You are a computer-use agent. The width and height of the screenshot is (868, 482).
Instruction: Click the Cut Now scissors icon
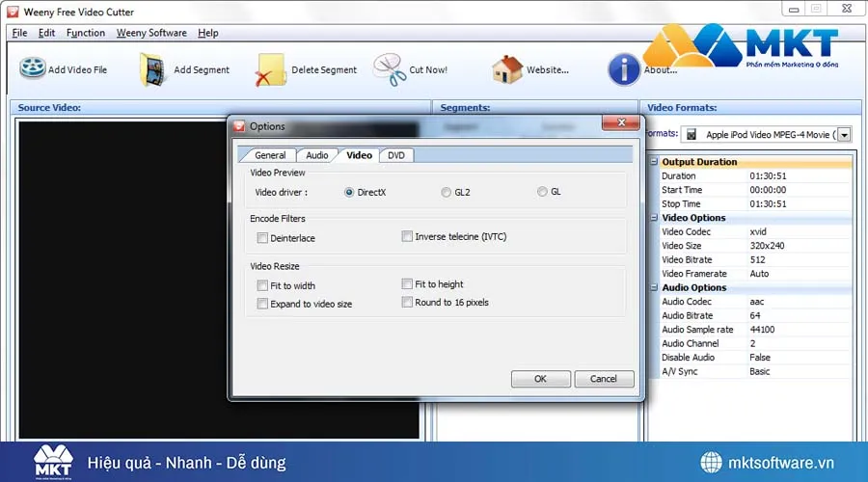click(x=390, y=69)
